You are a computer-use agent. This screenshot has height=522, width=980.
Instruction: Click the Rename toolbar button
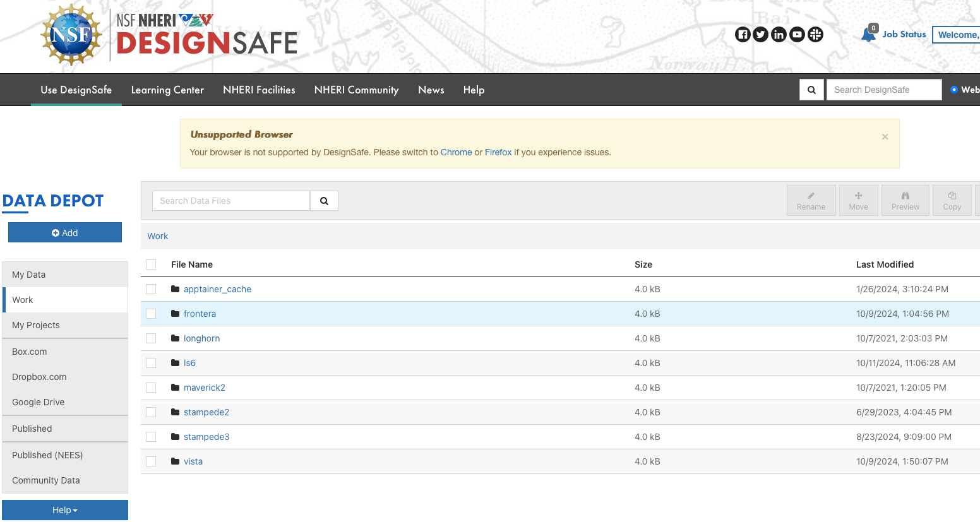click(811, 200)
